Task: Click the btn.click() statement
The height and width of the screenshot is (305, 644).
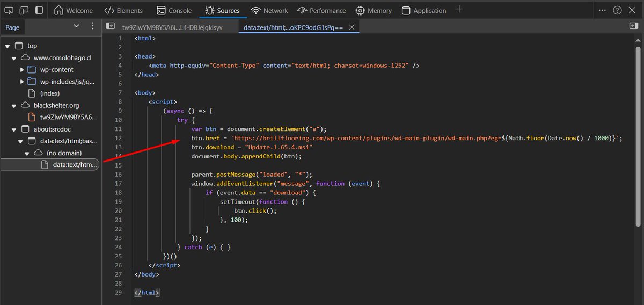Action: [x=255, y=211]
